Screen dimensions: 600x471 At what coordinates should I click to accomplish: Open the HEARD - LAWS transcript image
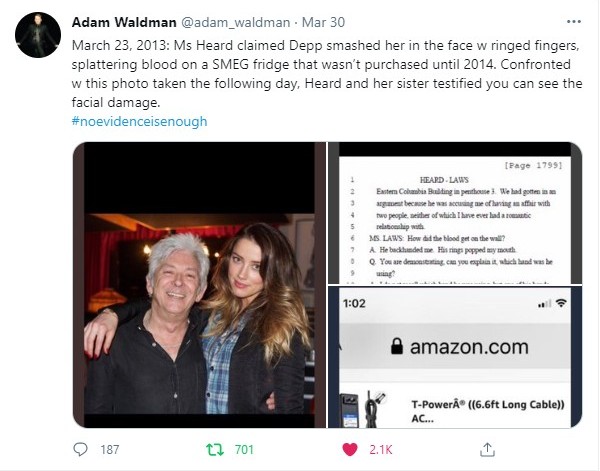455,213
